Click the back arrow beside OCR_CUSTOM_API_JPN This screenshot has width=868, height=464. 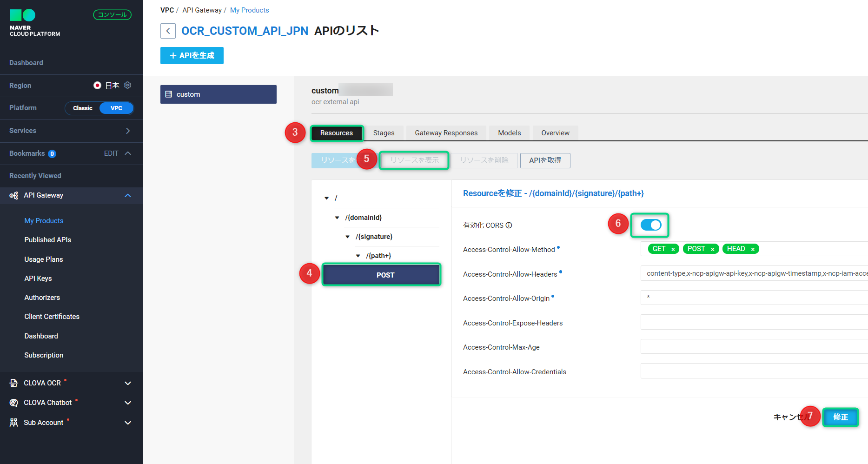[x=168, y=31]
